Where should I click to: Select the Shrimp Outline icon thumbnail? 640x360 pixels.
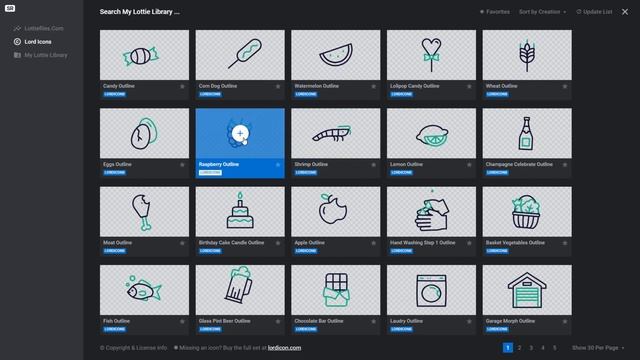[336, 133]
